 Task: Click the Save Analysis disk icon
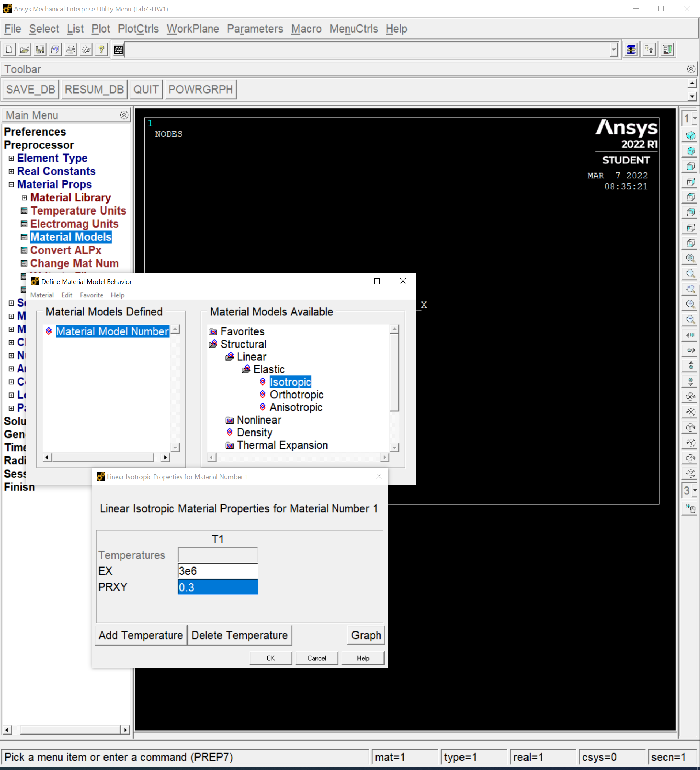40,50
